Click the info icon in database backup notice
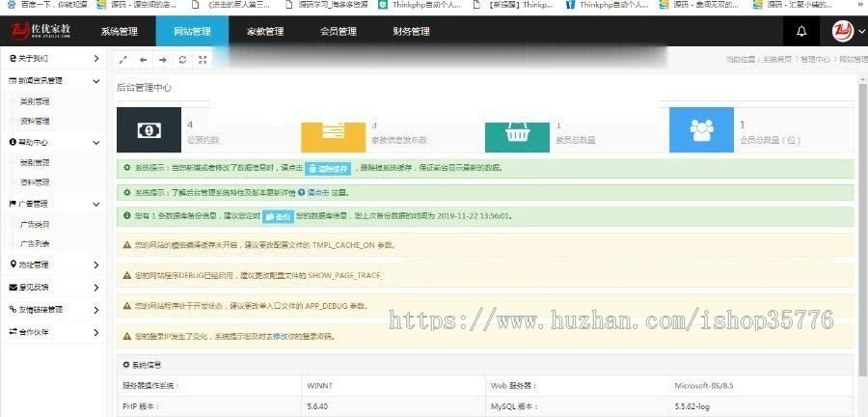The height and width of the screenshot is (417, 868). (126, 216)
